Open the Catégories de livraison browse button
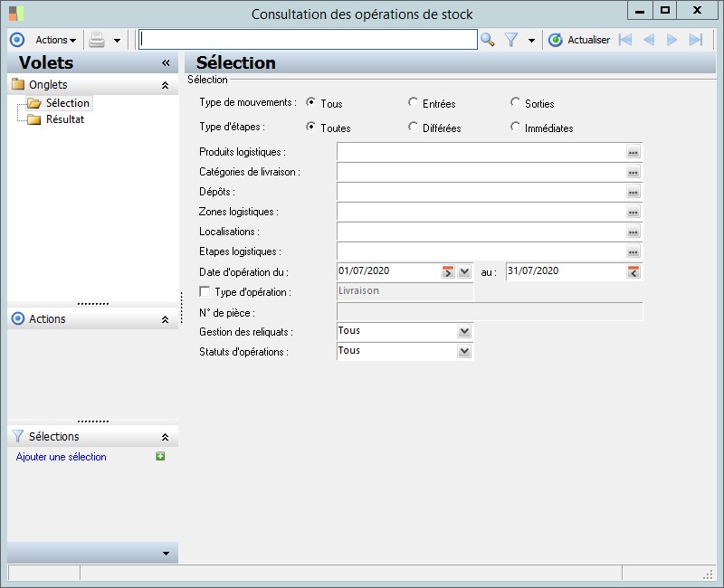 [633, 172]
